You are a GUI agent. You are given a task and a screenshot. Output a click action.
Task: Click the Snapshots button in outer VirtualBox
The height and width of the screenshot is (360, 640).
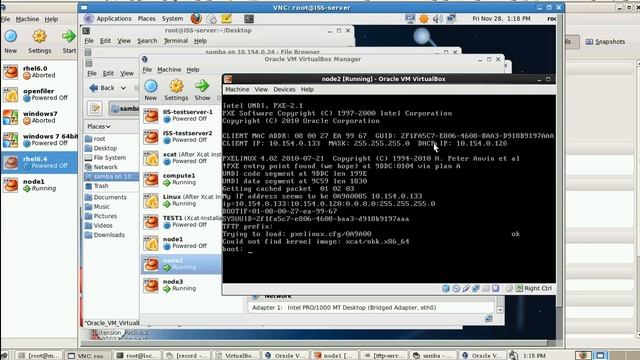click(605, 42)
